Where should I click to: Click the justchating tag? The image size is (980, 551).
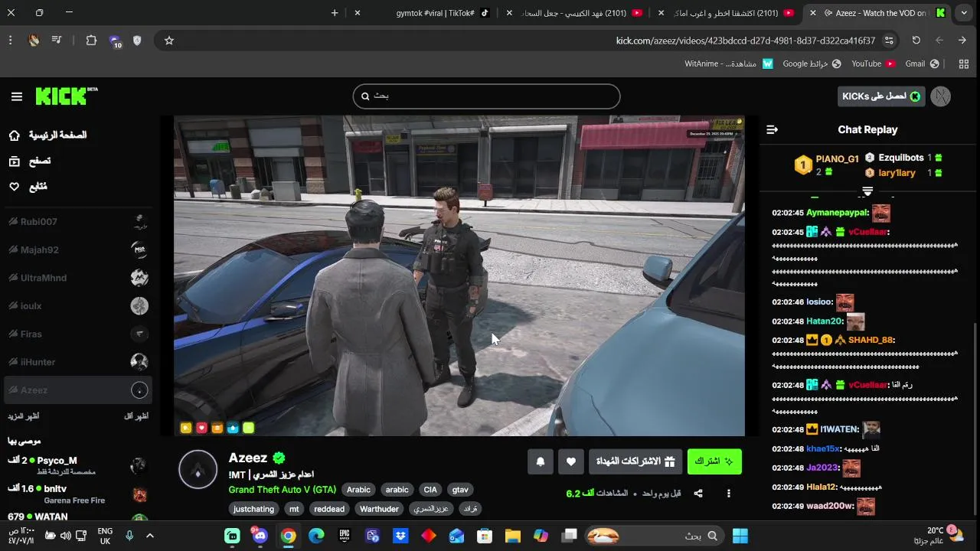click(253, 509)
